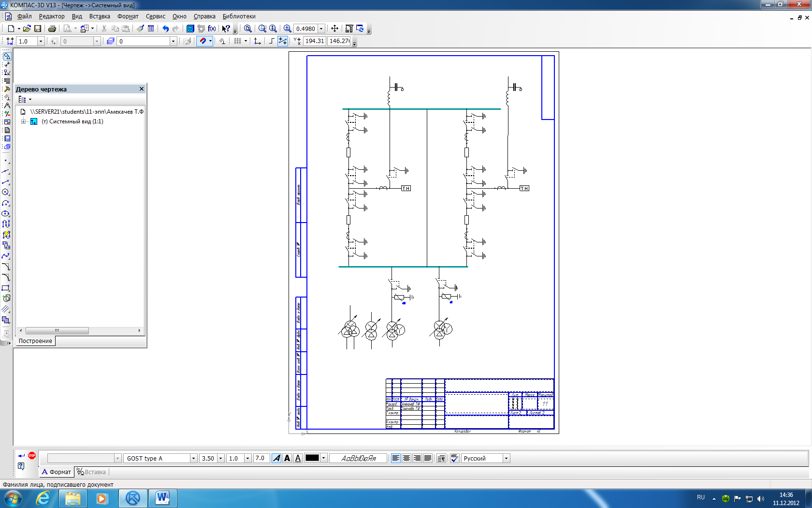Expand the Системный вид tree node
812x508 pixels.
(x=23, y=121)
